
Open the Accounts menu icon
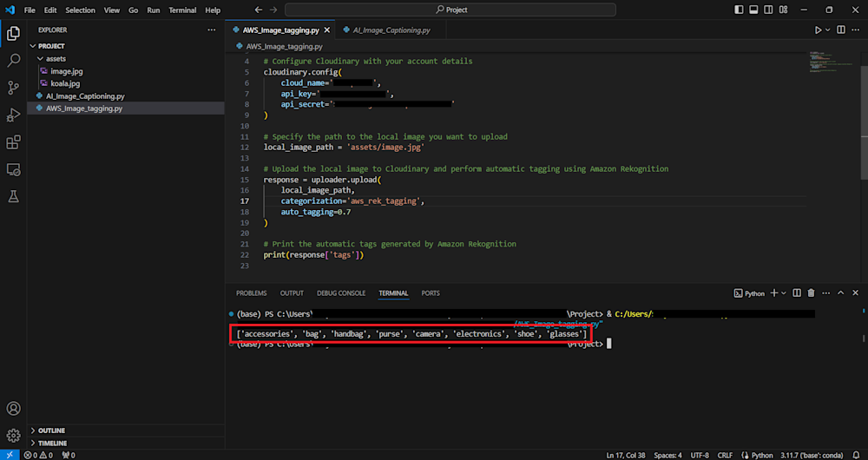click(13, 409)
